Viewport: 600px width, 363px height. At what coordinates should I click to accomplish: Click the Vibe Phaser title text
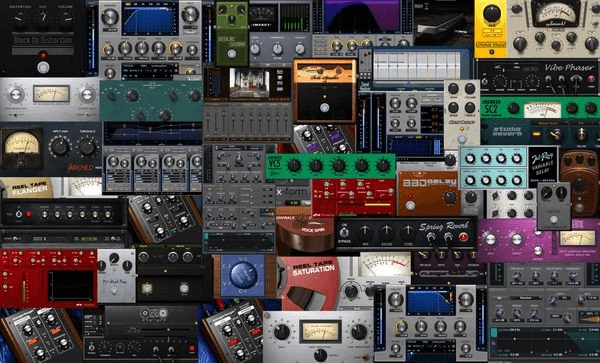pos(569,67)
